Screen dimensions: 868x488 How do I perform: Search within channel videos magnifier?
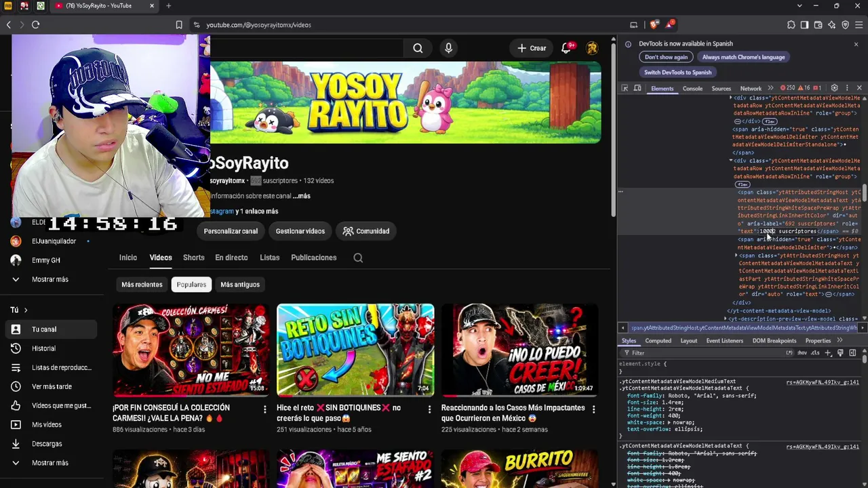click(358, 258)
